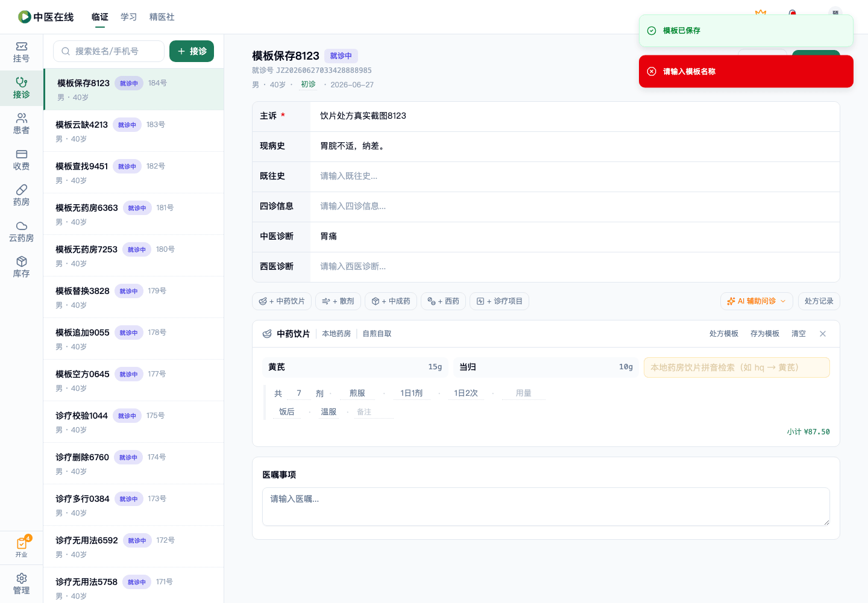This screenshot has height=603, width=868.
Task: Click the mortar icon beside 中药饮片 title
Action: click(267, 334)
